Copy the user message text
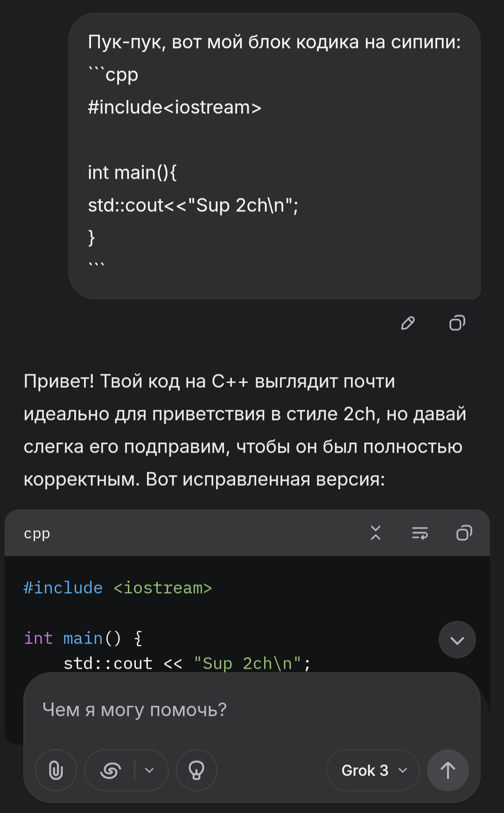The image size is (504, 813). pos(457,323)
